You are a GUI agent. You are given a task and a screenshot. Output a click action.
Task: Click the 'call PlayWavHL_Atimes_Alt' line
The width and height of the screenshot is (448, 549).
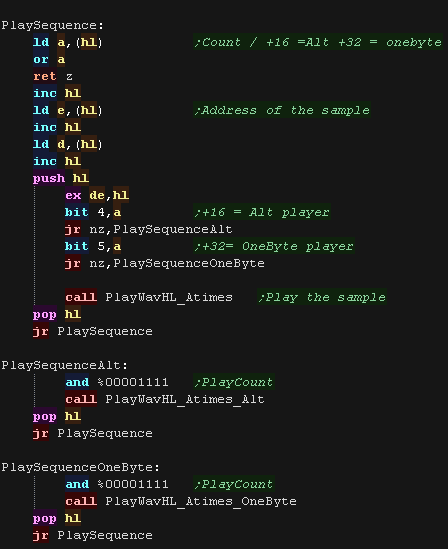coord(165,399)
